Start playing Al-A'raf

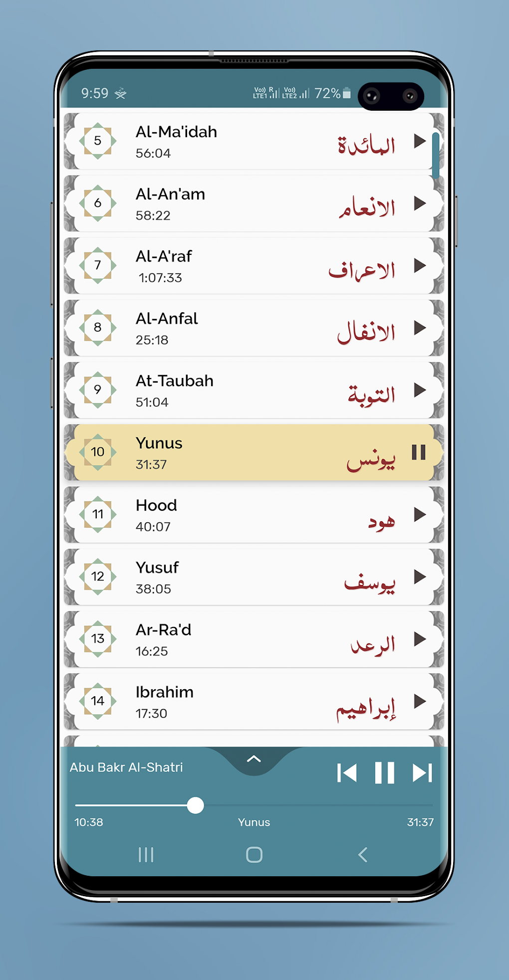click(x=420, y=266)
